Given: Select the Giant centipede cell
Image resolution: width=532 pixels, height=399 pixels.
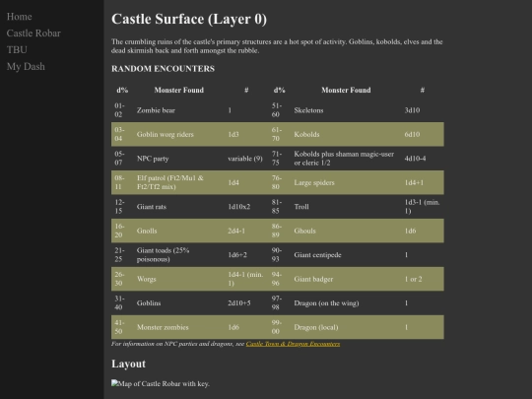Looking at the screenshot, I should click(346, 255).
